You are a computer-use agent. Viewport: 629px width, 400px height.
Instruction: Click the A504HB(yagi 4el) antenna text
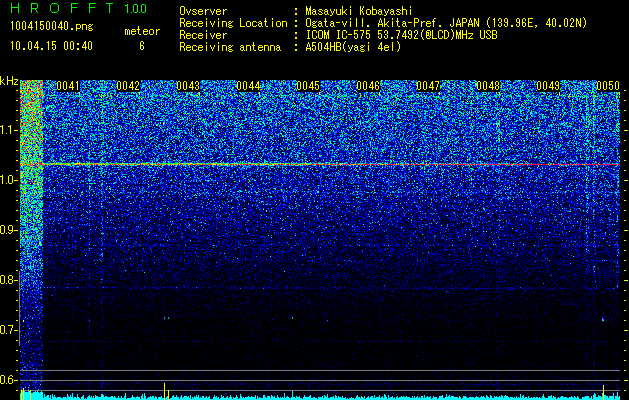pyautogui.click(x=353, y=47)
